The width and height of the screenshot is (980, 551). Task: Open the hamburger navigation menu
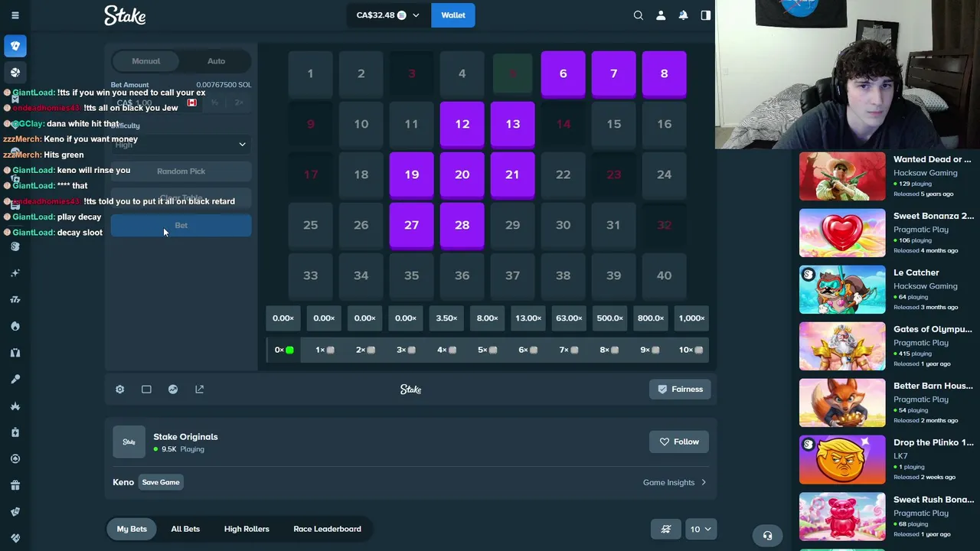pyautogui.click(x=15, y=15)
